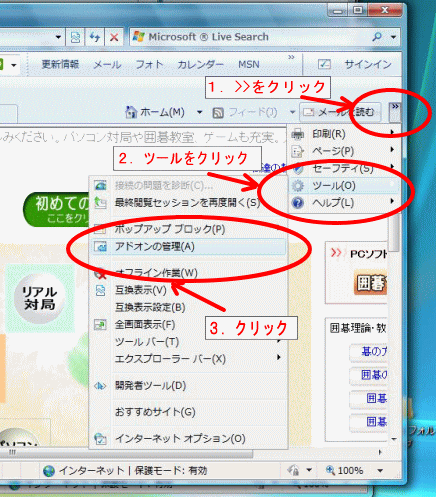Click globe icon in status bar
Viewport: 436px width, 497px height.
[49, 471]
